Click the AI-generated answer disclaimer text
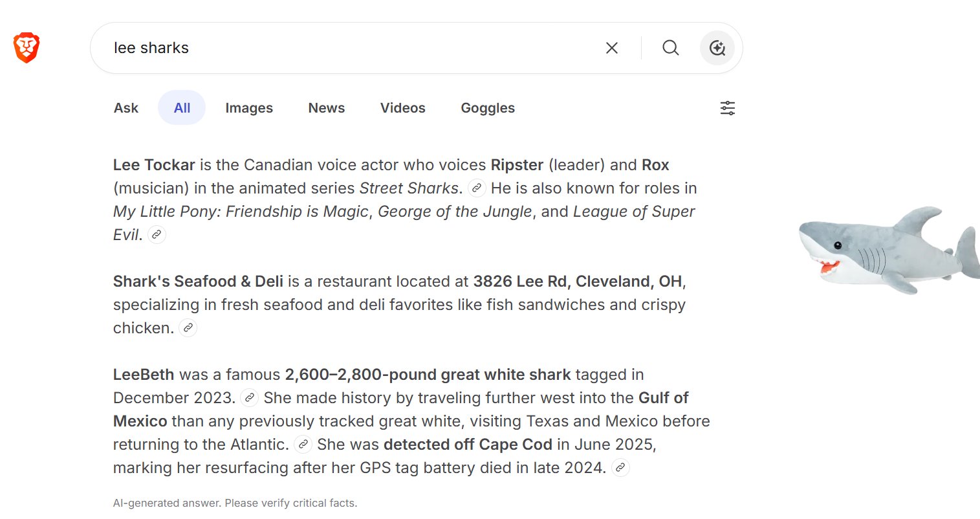Viewport: 980px width, 519px height. [235, 503]
